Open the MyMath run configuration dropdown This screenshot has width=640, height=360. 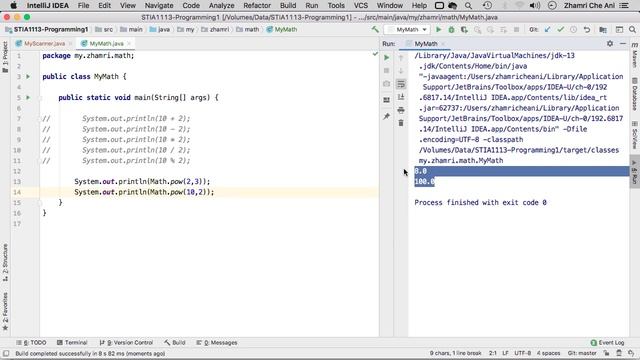click(407, 29)
